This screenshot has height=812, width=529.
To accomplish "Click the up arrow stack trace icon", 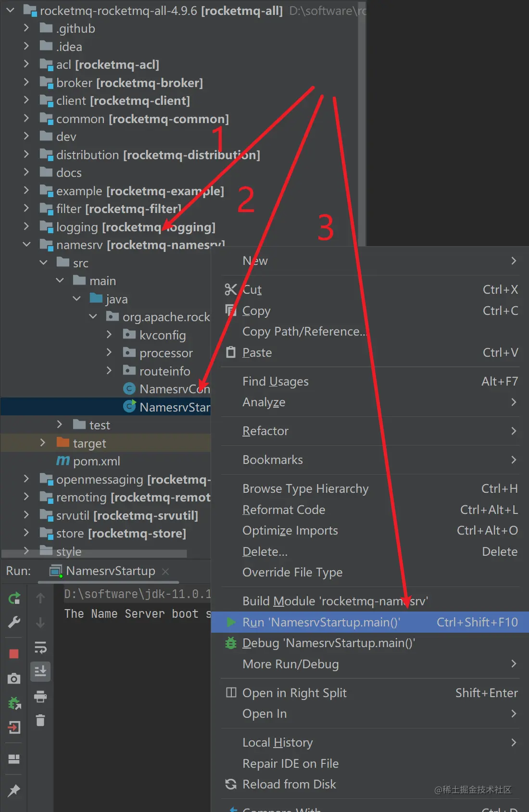I will (x=40, y=598).
